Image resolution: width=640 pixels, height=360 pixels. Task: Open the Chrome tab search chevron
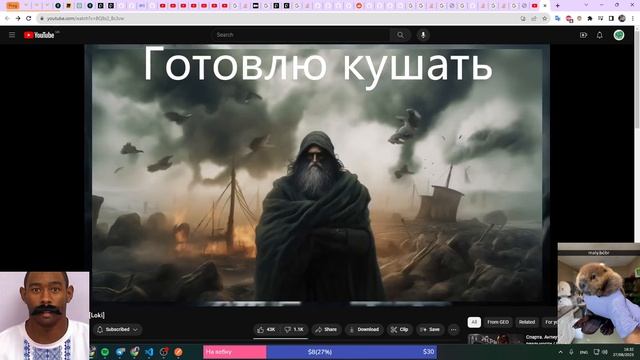pyautogui.click(x=586, y=6)
